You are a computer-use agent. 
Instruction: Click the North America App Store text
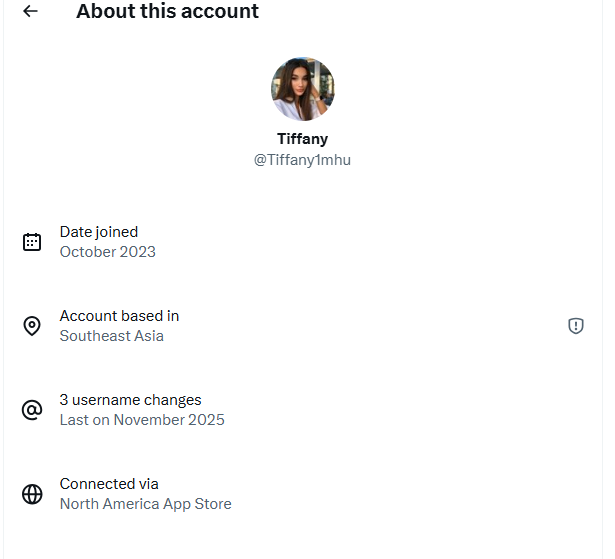(146, 504)
